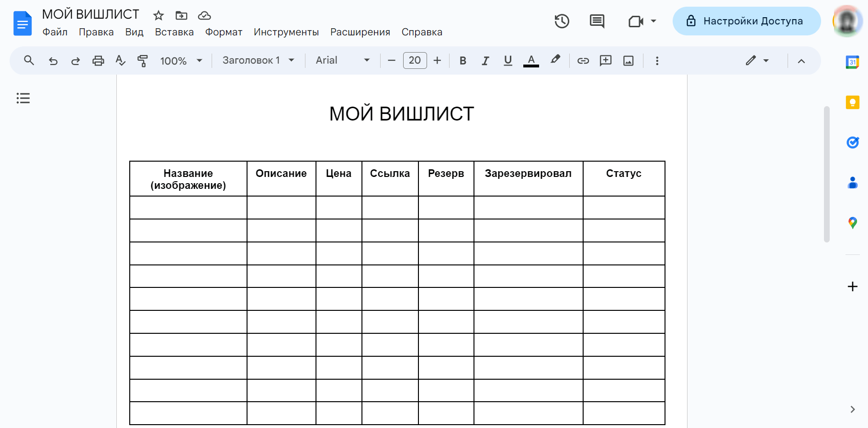Hide side panel with chevron
The image size is (868, 428).
coord(853,409)
